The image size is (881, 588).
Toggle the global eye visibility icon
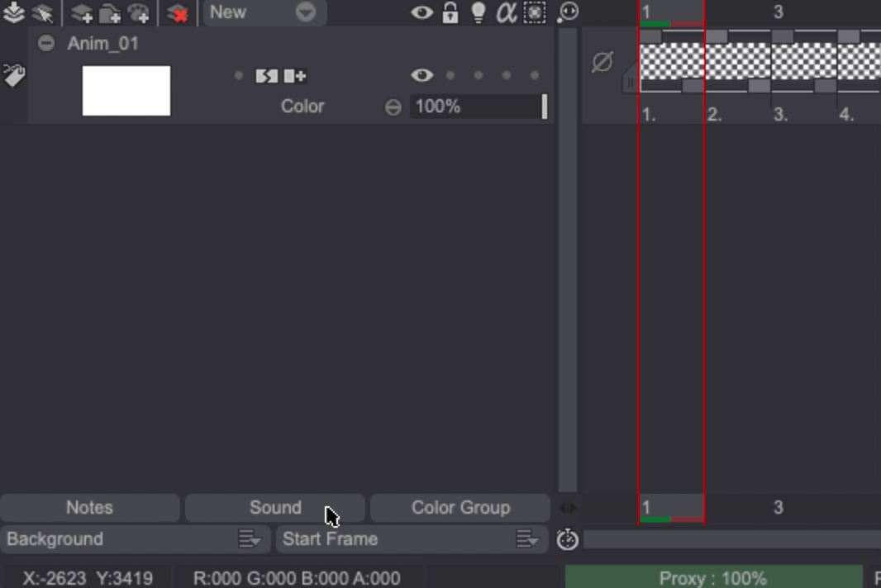(x=421, y=12)
